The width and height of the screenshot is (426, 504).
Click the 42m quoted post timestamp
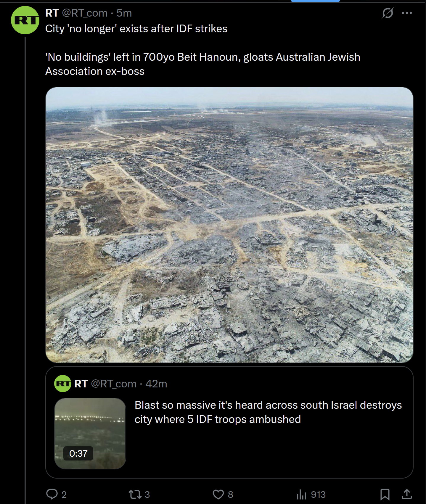click(x=156, y=384)
